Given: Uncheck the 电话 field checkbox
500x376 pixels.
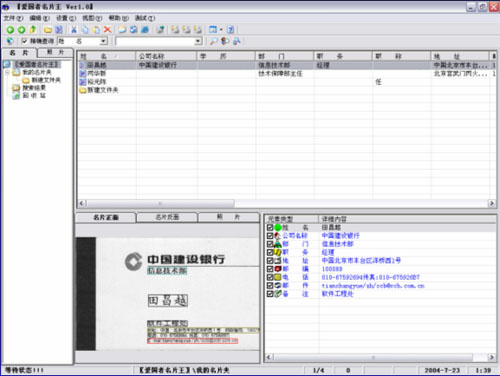Looking at the screenshot, I should [x=270, y=277].
